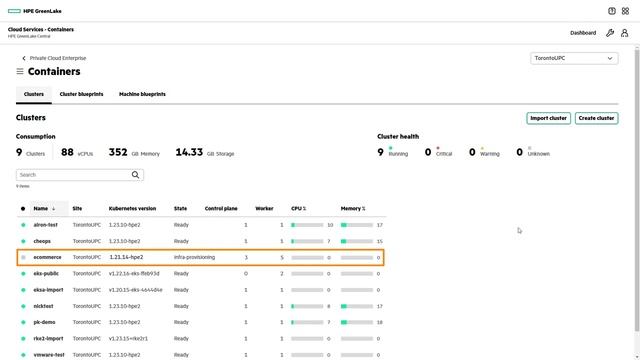Click the search magnifier icon

click(135, 175)
